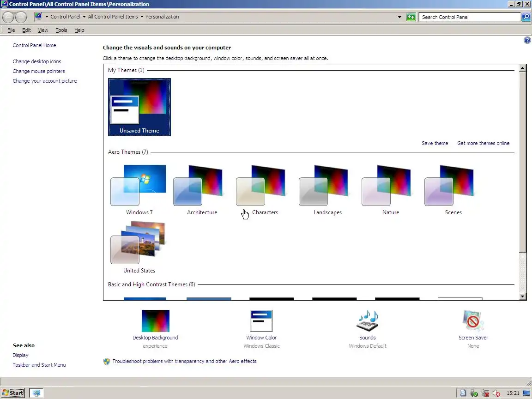
Task: Click the Forward navigation arrow button
Action: (x=21, y=17)
